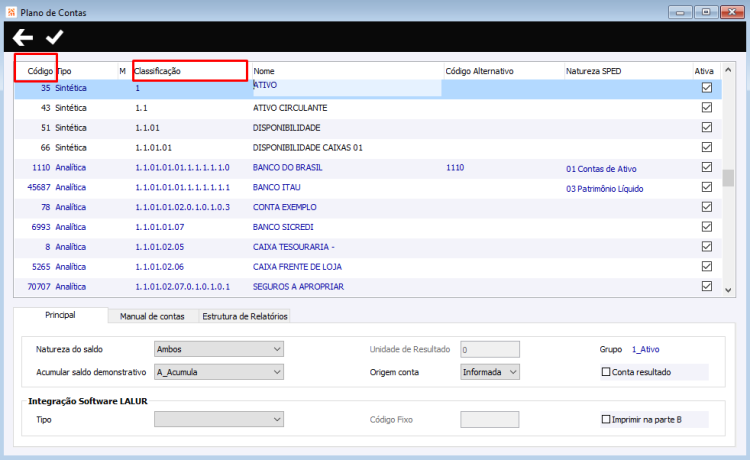Click alternative code 1110 cell
This screenshot has height=460, width=750.
[455, 167]
